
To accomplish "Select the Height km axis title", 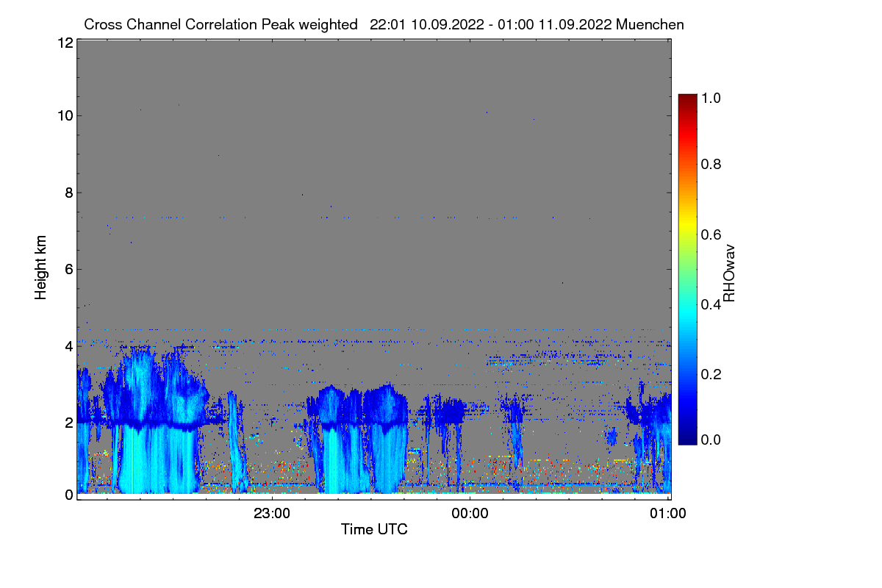I will (x=41, y=268).
